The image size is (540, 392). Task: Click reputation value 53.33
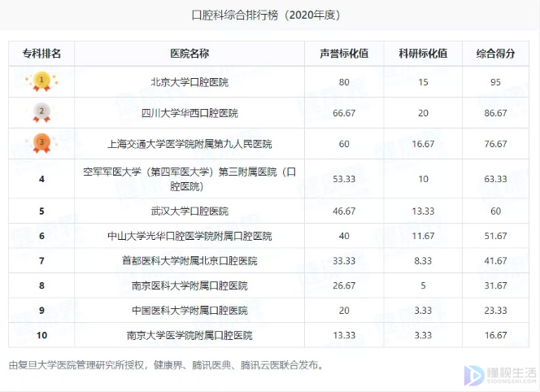[344, 179]
